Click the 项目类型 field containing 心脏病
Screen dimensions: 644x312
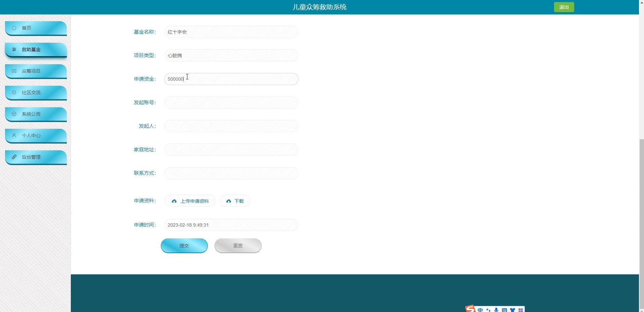click(231, 55)
